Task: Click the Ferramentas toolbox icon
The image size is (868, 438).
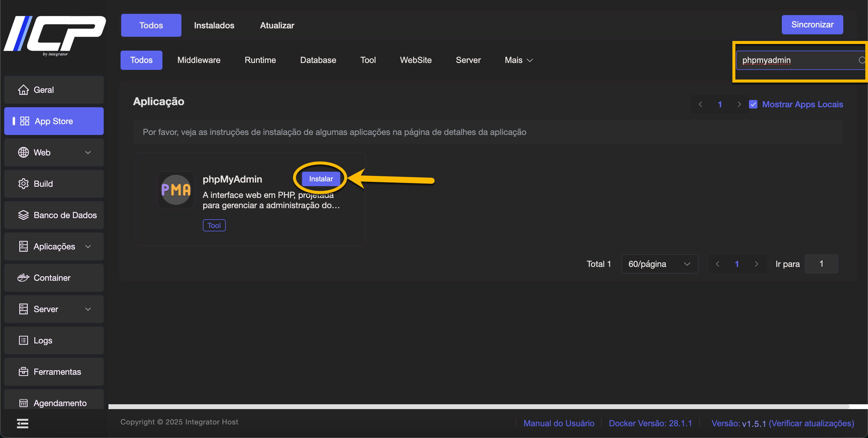Action: (x=23, y=372)
